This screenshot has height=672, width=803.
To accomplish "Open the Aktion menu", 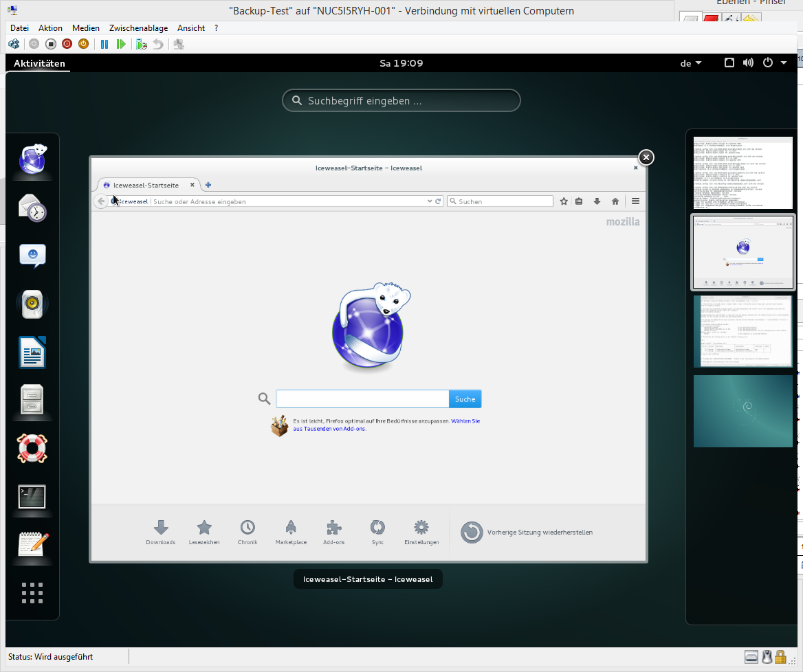I will point(50,28).
